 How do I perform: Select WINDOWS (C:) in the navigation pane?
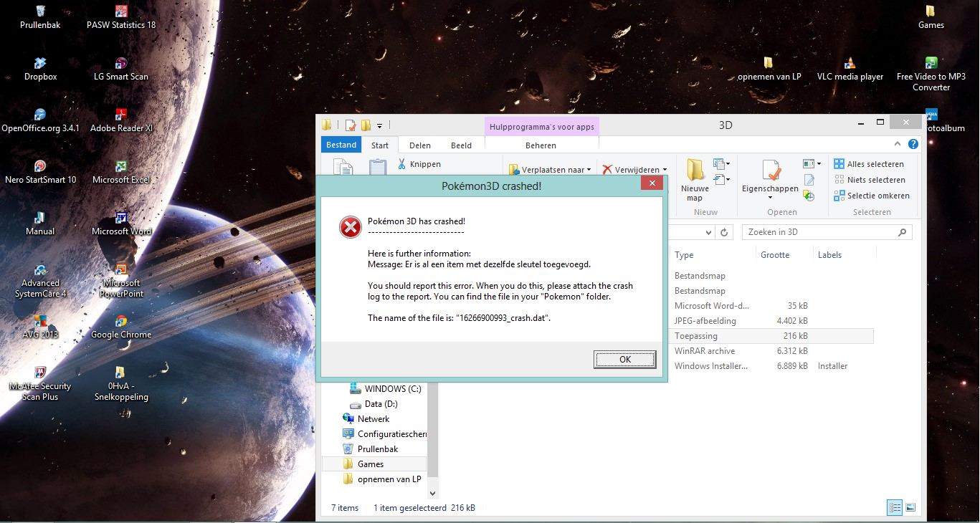point(386,389)
